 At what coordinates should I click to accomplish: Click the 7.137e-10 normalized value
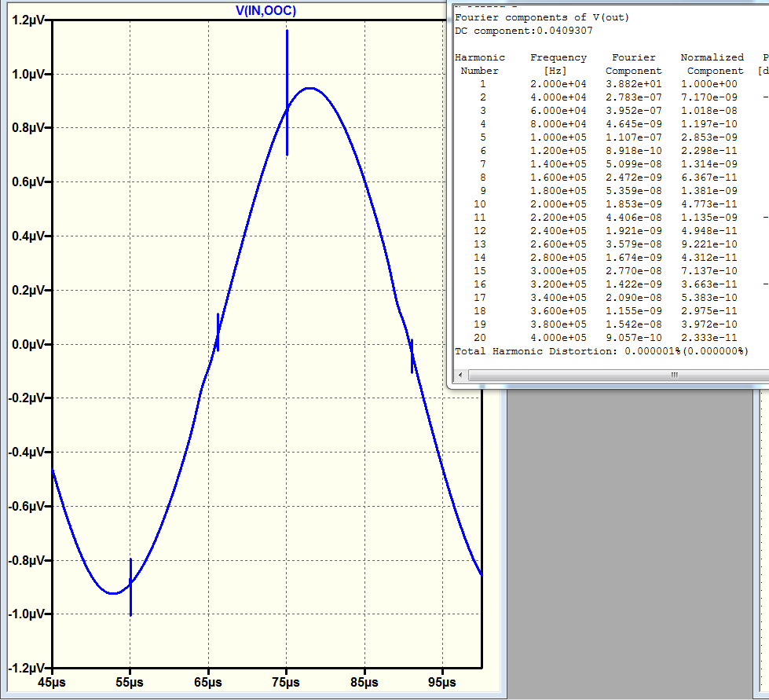coord(709,271)
